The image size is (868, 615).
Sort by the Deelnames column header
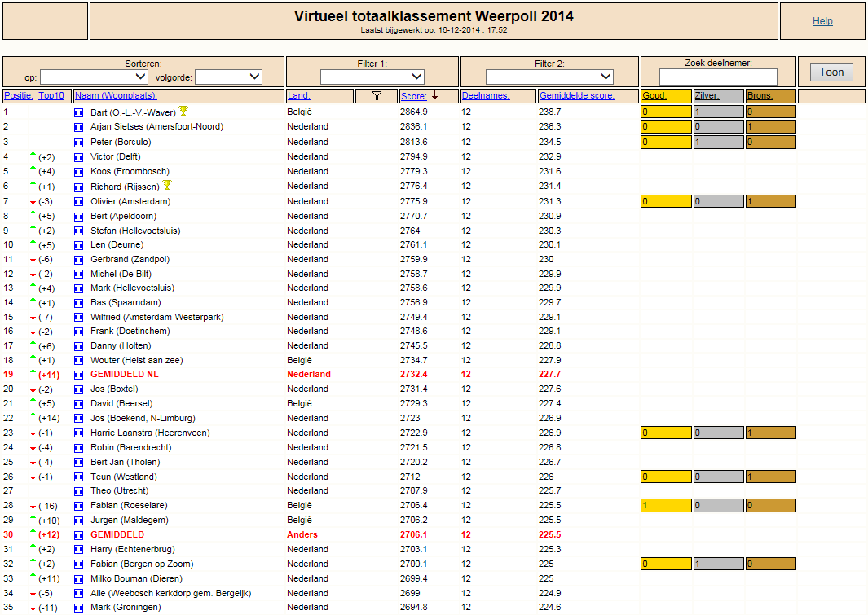pos(486,95)
